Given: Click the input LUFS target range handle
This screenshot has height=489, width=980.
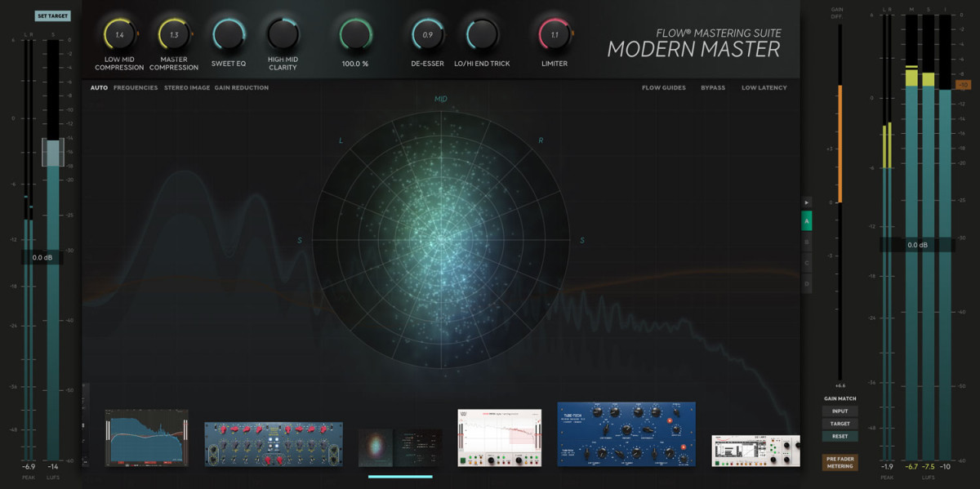Looking at the screenshot, I should click(x=53, y=153).
